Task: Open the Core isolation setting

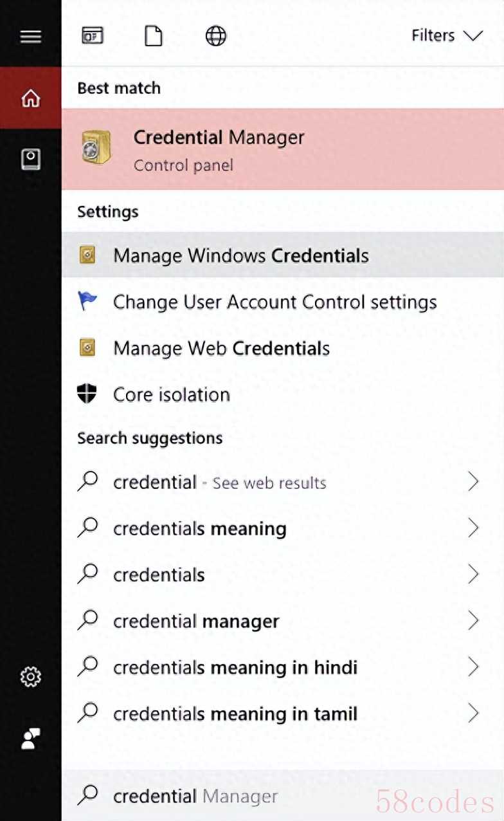Action: coord(171,394)
